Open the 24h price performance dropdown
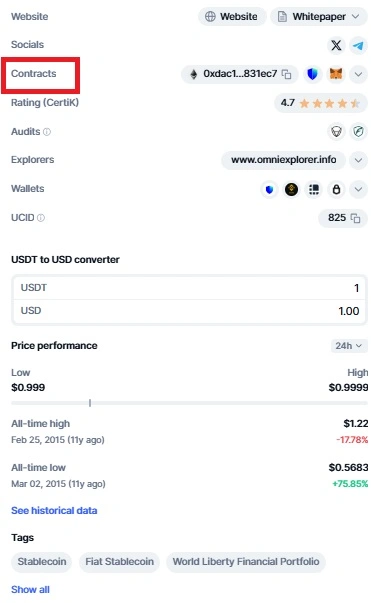 [x=349, y=346]
